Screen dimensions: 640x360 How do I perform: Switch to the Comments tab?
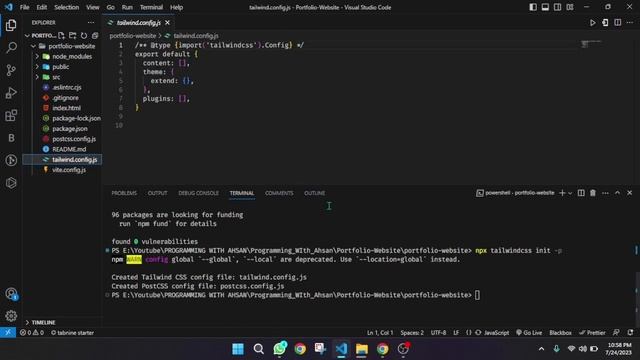pyautogui.click(x=279, y=193)
